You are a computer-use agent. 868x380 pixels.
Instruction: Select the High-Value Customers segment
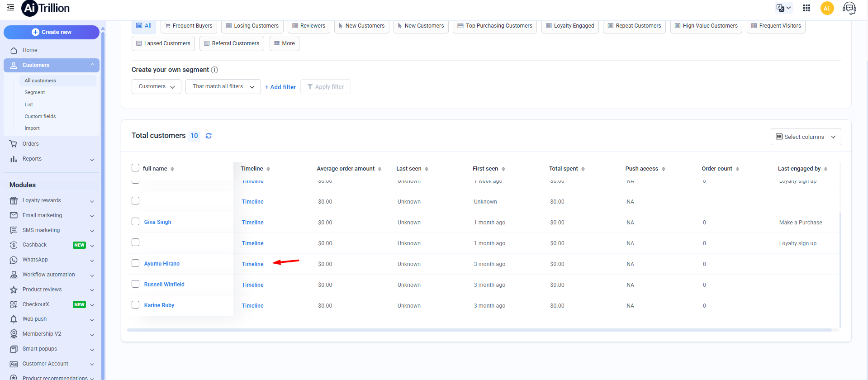pos(706,26)
